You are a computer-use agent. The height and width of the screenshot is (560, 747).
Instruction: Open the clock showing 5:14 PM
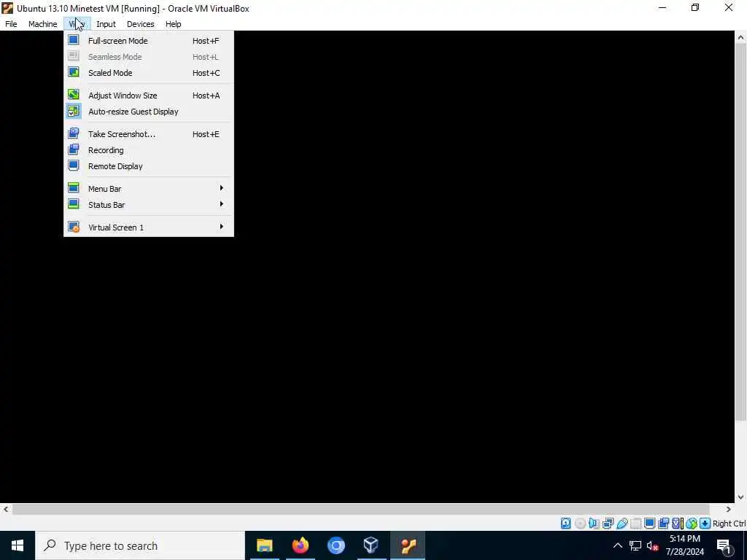click(684, 545)
